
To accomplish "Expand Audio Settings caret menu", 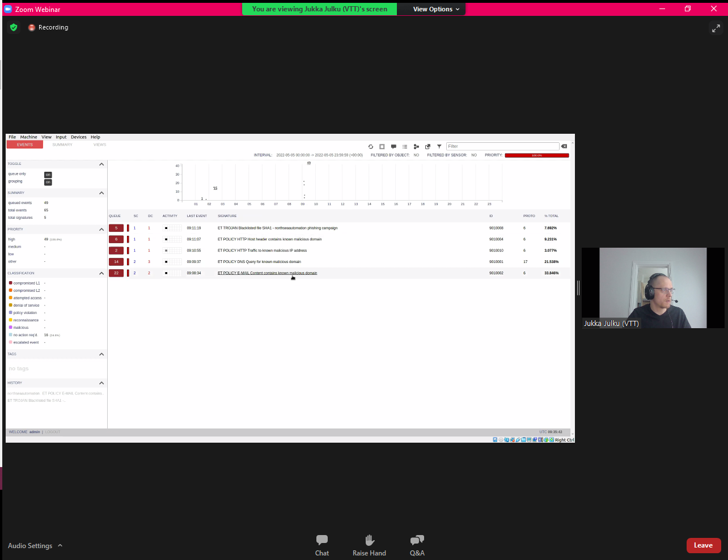I will pos(60,546).
